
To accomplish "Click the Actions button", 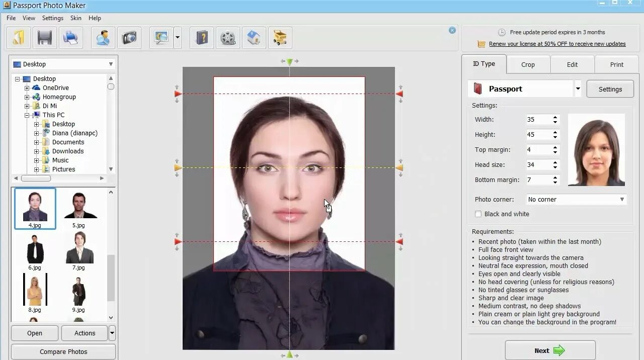I will point(85,333).
